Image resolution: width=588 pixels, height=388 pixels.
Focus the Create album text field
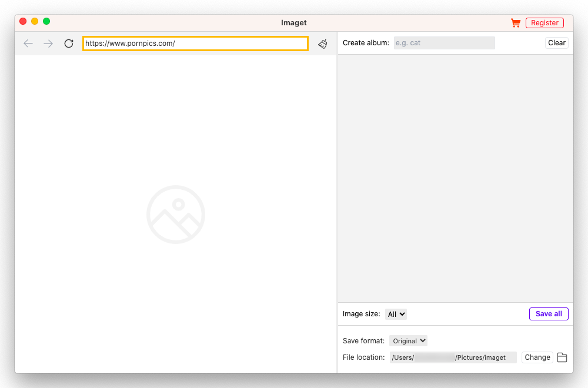click(444, 42)
